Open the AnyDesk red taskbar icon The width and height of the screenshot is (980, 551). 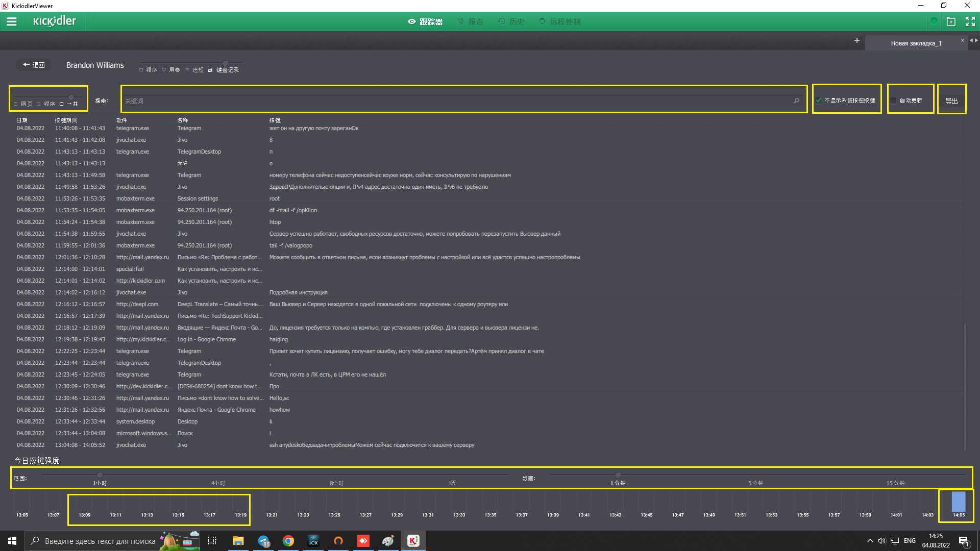363,541
